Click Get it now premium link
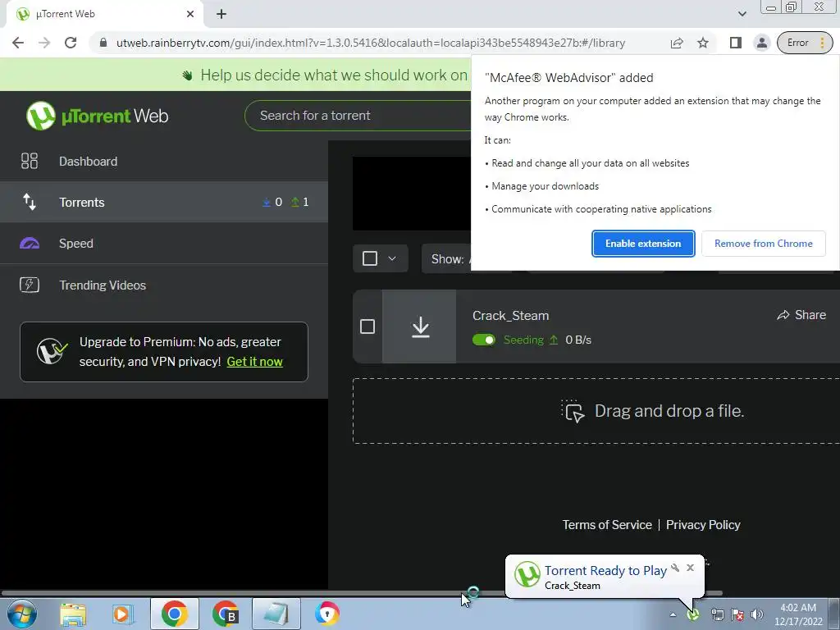The height and width of the screenshot is (630, 840). tap(254, 362)
